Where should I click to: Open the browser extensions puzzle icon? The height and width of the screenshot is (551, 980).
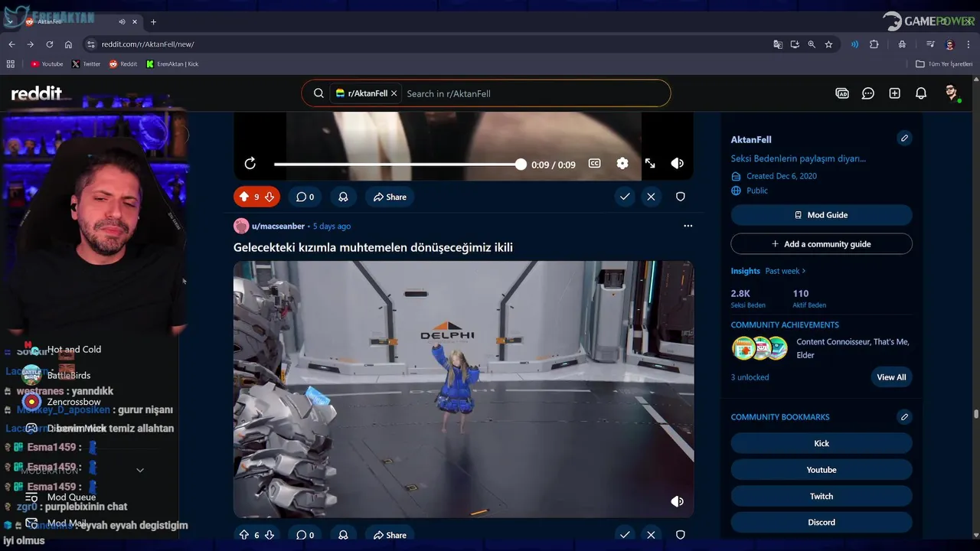tap(874, 44)
